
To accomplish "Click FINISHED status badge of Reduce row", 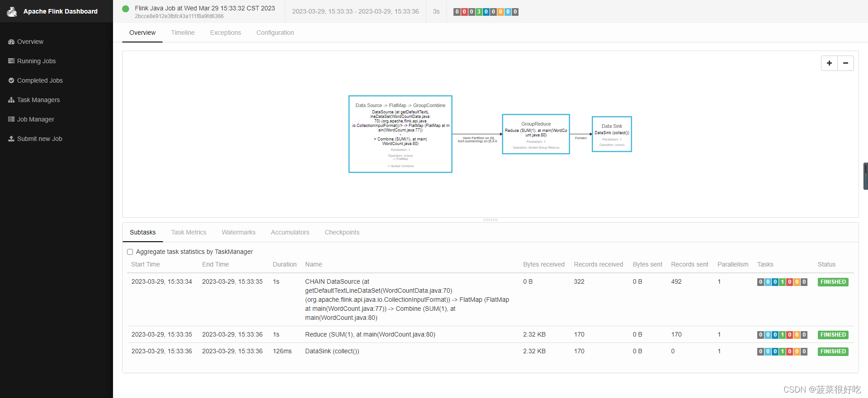I will (833, 335).
